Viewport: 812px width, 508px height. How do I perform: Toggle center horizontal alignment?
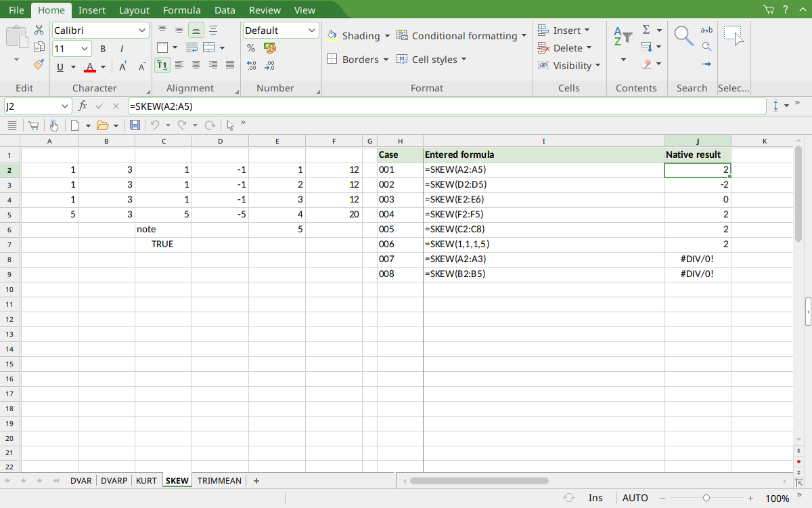[x=196, y=65]
